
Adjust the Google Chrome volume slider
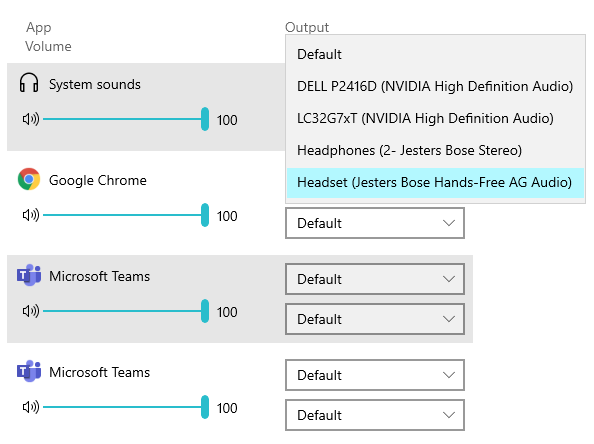point(126,215)
